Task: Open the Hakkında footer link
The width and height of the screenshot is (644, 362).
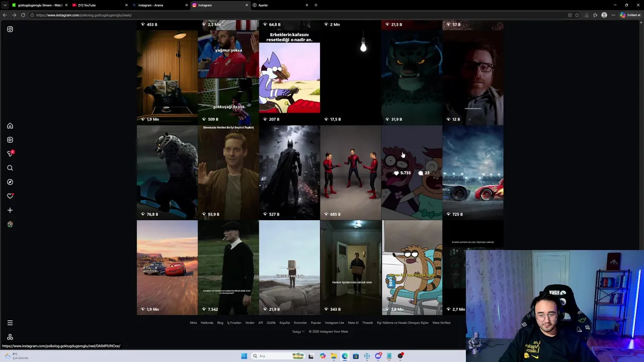Action: pyautogui.click(x=207, y=323)
